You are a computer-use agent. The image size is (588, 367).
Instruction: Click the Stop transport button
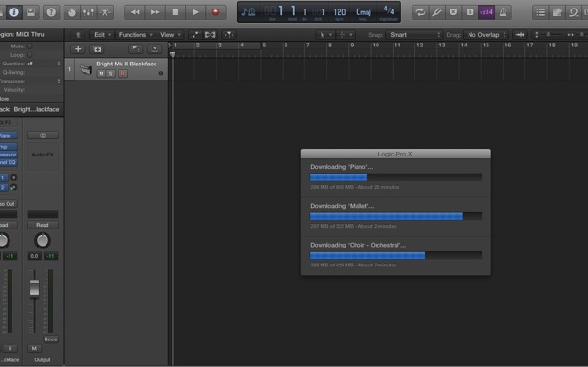click(x=175, y=12)
